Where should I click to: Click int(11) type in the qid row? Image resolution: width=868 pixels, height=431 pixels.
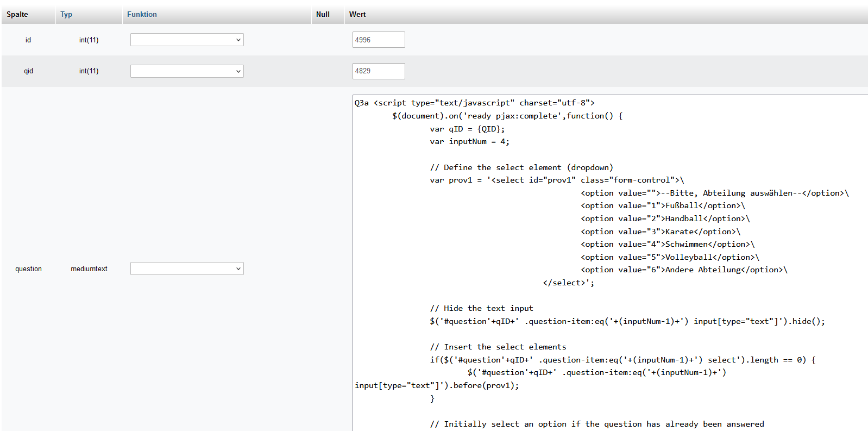coord(89,71)
